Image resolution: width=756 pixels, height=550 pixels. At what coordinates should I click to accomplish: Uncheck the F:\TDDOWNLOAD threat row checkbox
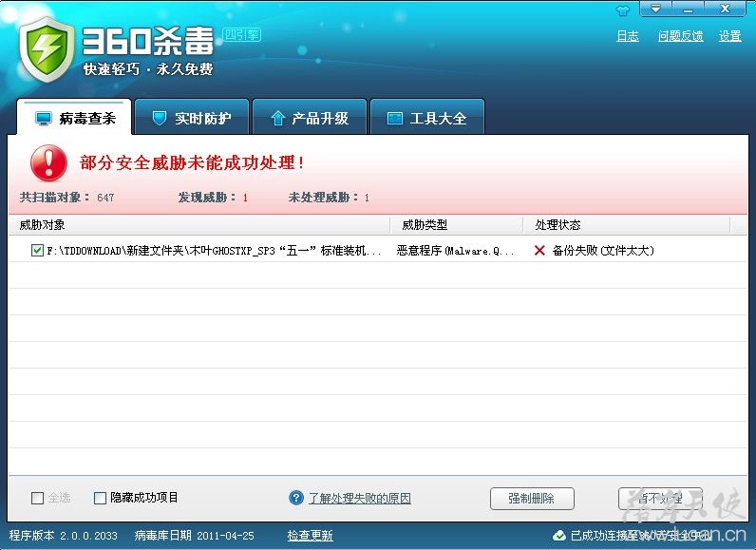[x=37, y=250]
